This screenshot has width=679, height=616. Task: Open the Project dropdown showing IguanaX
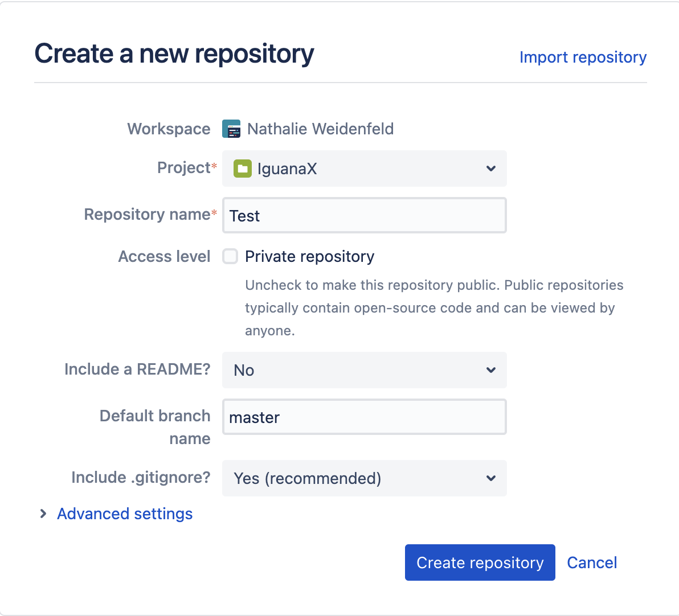tap(365, 169)
